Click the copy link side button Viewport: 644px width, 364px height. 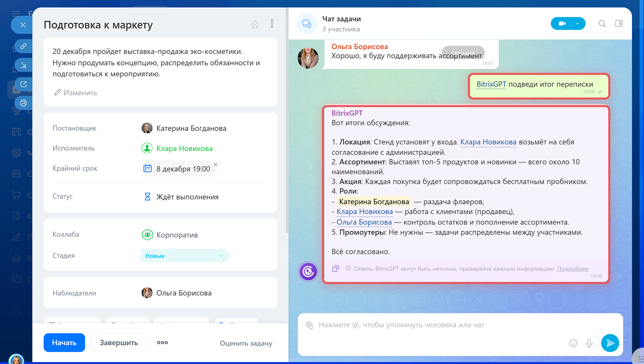[23, 46]
